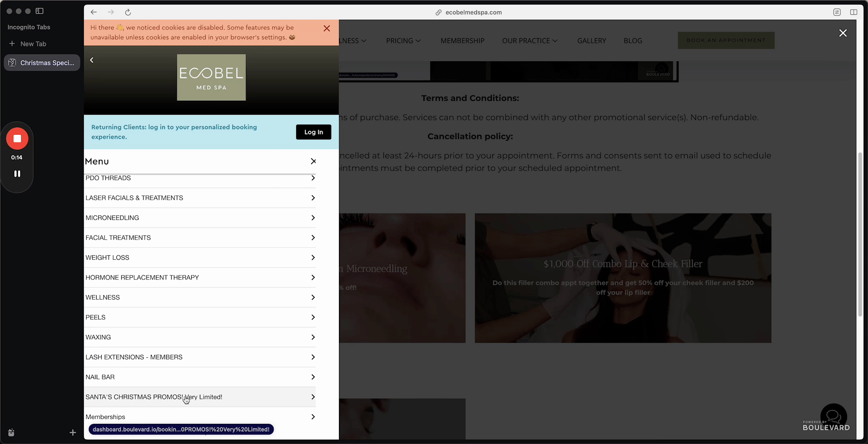Image resolution: width=868 pixels, height=444 pixels.
Task: Open MICRONEEDLING category
Action: [200, 218]
